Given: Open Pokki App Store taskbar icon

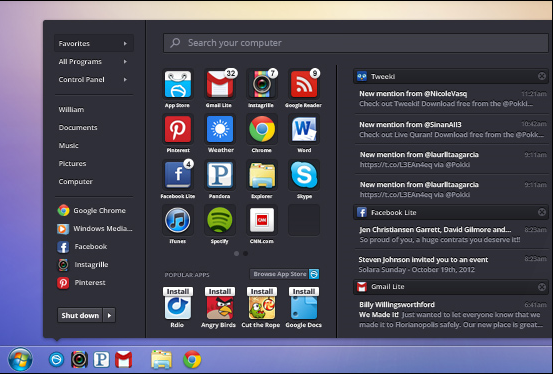Looking at the screenshot, I should pyautogui.click(x=56, y=360).
